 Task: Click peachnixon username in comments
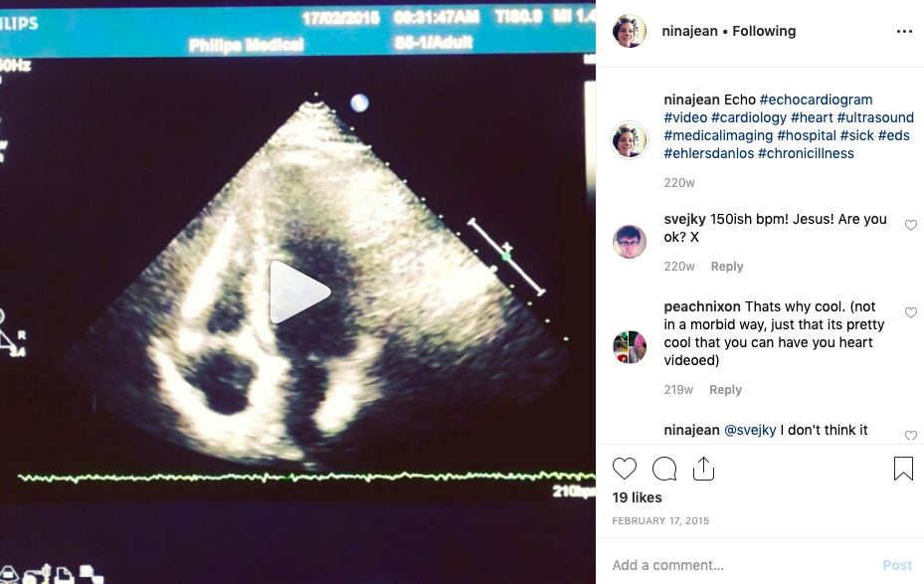[x=702, y=306]
